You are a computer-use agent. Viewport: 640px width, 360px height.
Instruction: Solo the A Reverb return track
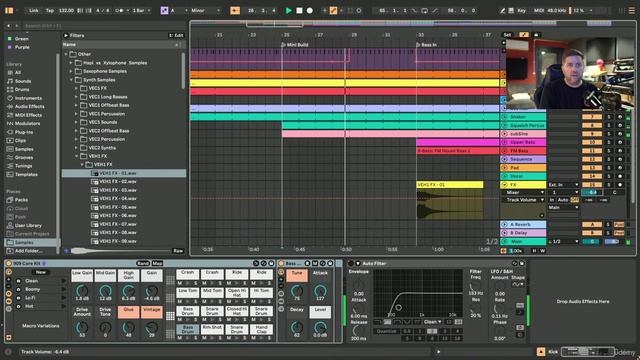pyautogui.click(x=608, y=224)
